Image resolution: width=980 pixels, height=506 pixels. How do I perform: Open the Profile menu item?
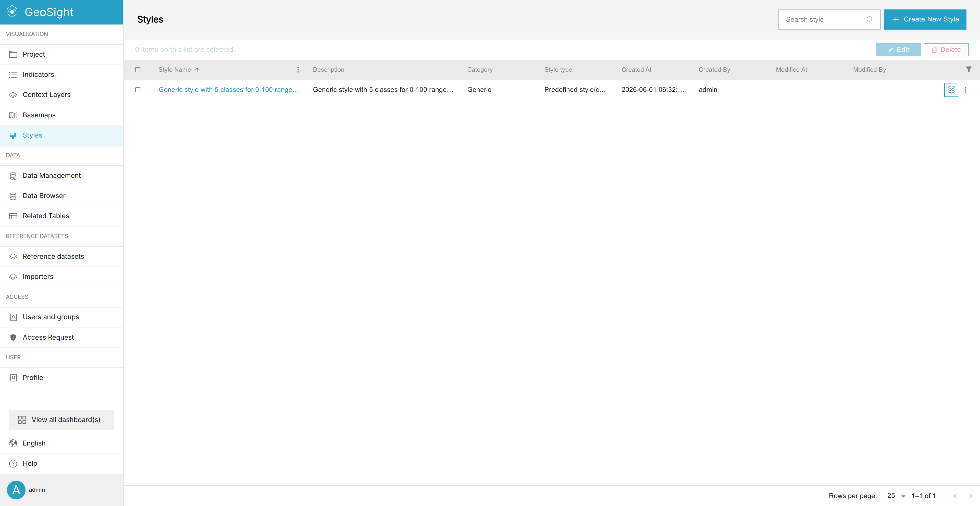tap(62, 378)
